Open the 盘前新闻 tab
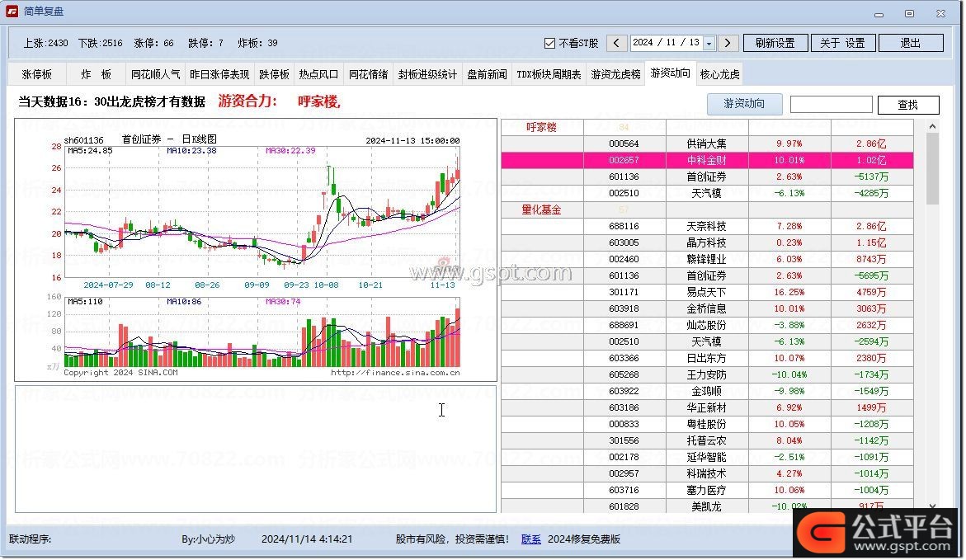Image resolution: width=966 pixels, height=560 pixels. click(487, 74)
